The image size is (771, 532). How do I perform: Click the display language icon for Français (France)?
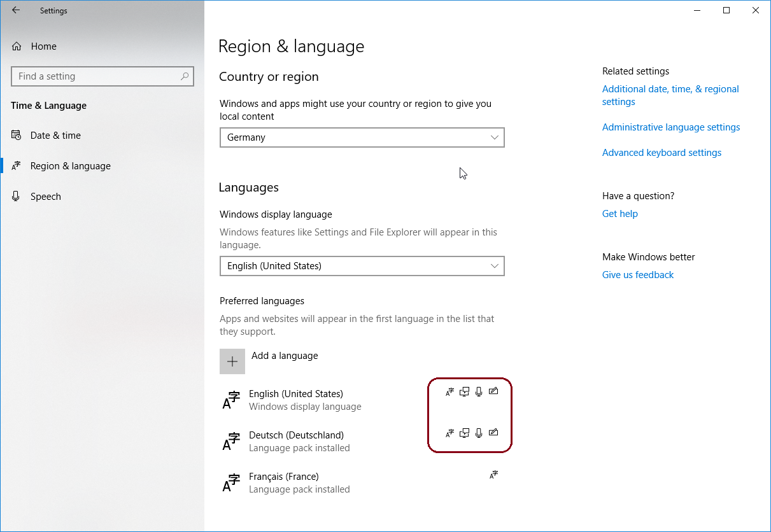(493, 475)
